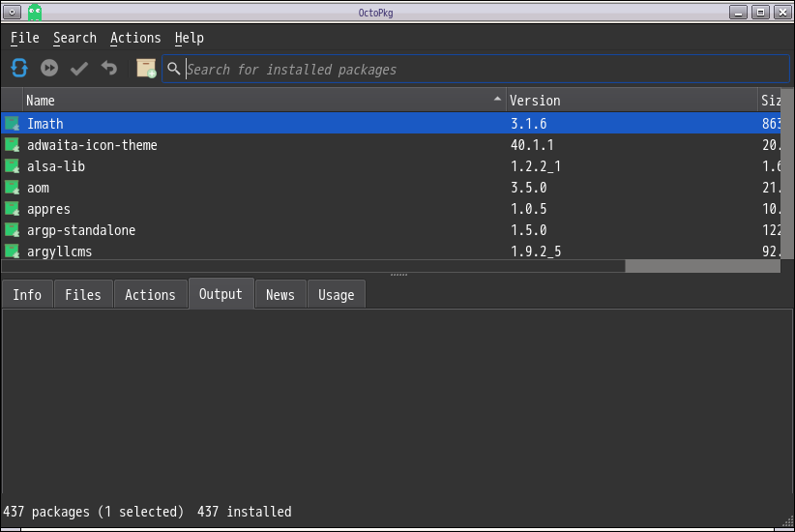Click the package icon beside adwaita-icon-theme
Viewport: 795px width, 532px height.
coord(13,144)
